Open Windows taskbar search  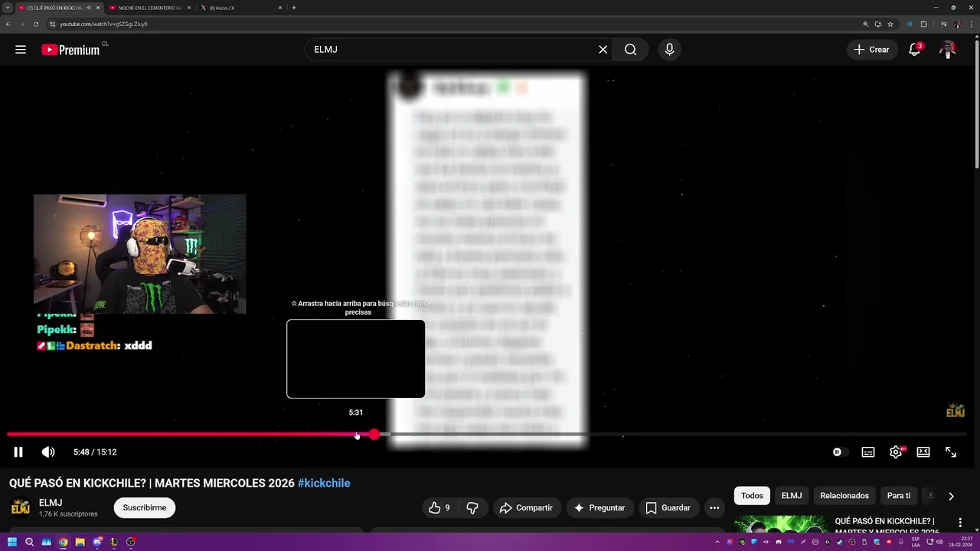click(29, 542)
